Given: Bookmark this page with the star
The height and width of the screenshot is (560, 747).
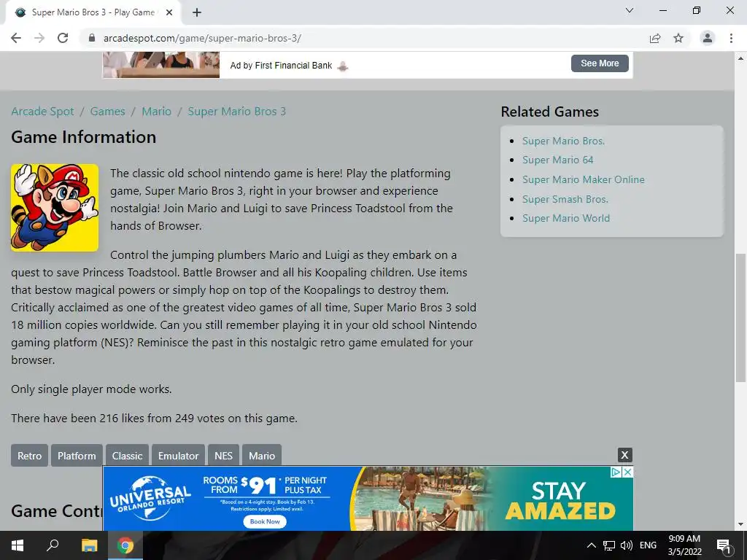Looking at the screenshot, I should tap(678, 38).
